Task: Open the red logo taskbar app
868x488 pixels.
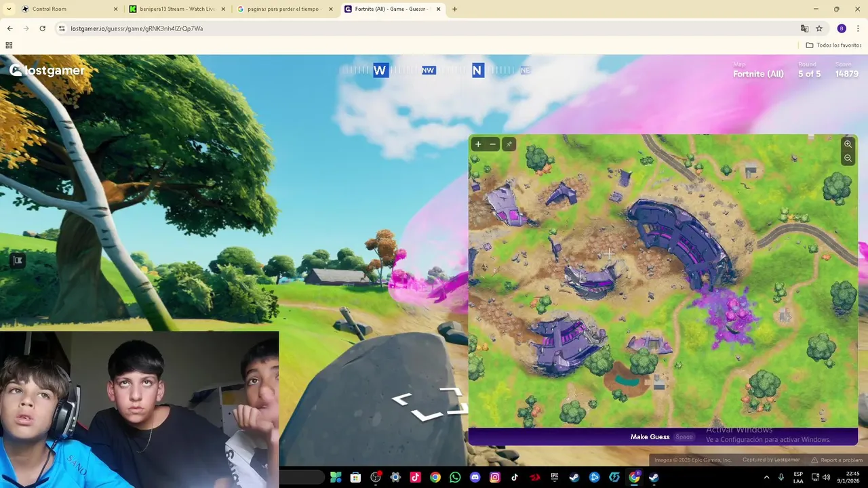Action: pyautogui.click(x=535, y=477)
